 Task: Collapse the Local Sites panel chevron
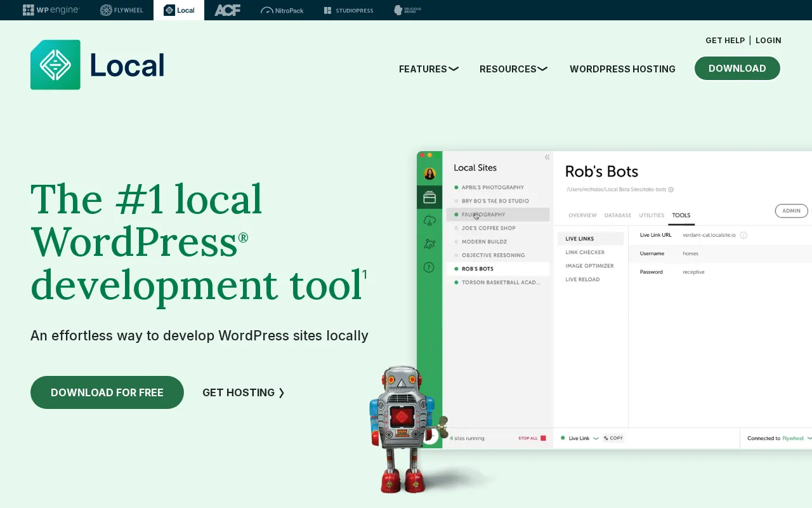547,157
